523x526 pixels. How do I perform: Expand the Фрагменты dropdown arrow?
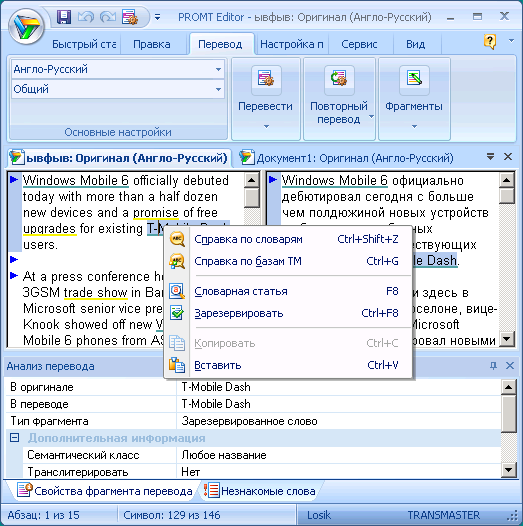pos(414,126)
